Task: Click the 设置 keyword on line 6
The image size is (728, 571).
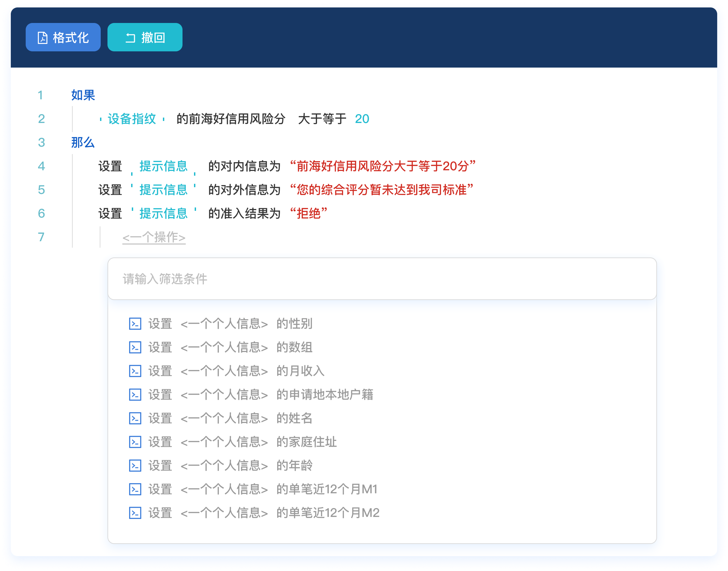Action: tap(110, 214)
